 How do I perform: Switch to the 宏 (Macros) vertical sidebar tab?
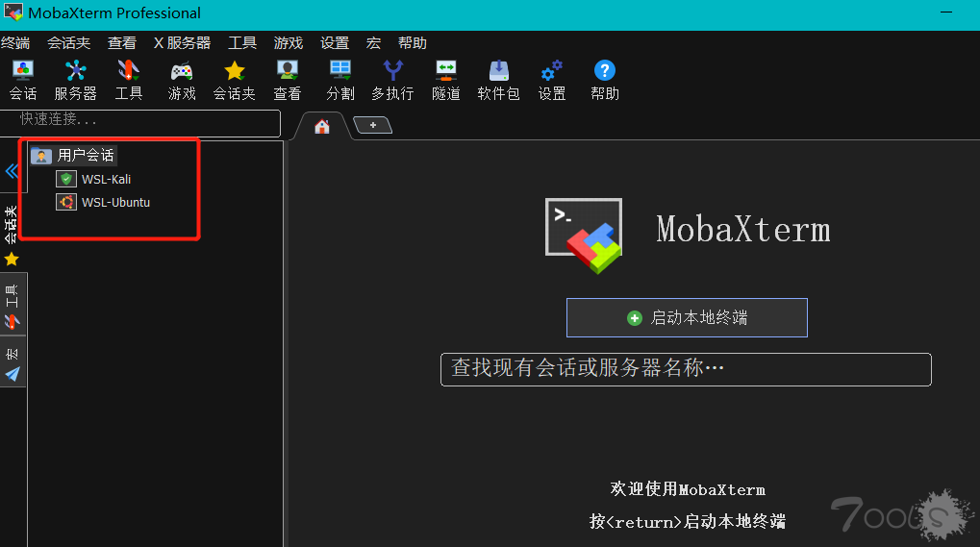(12, 363)
